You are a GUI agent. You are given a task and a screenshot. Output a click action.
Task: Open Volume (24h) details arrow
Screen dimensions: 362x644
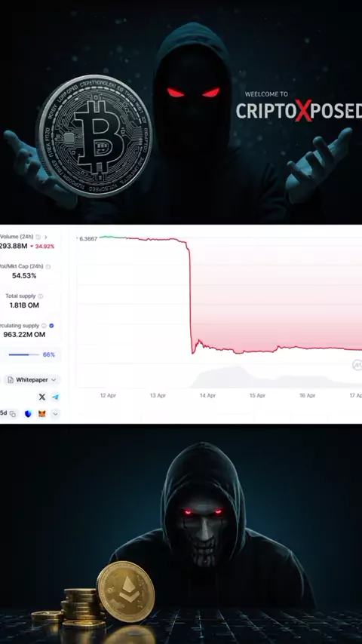click(x=45, y=237)
